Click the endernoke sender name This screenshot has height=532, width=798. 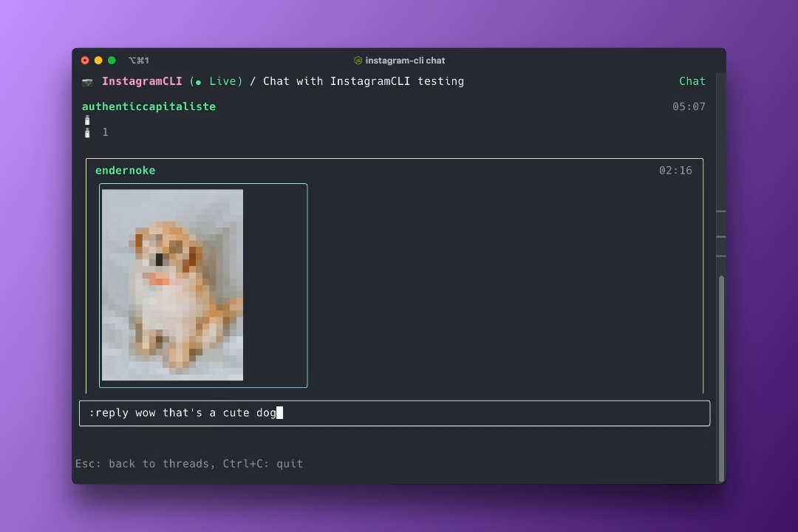[125, 170]
